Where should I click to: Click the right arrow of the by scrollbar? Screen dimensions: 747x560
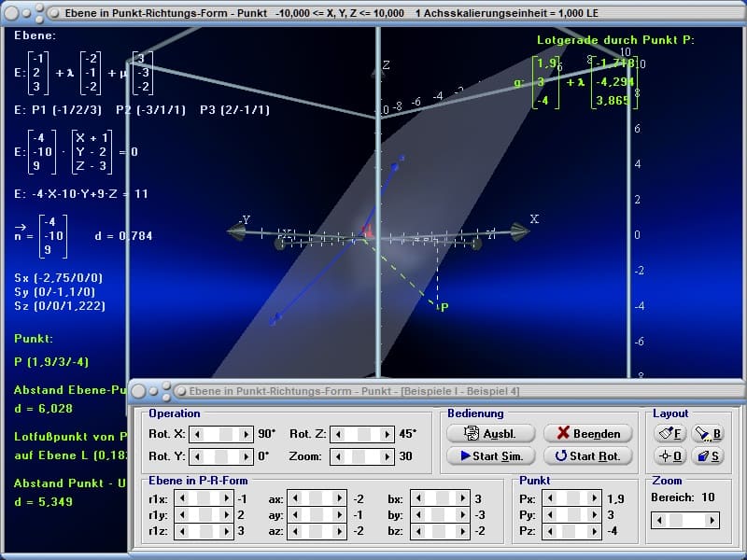462,515
